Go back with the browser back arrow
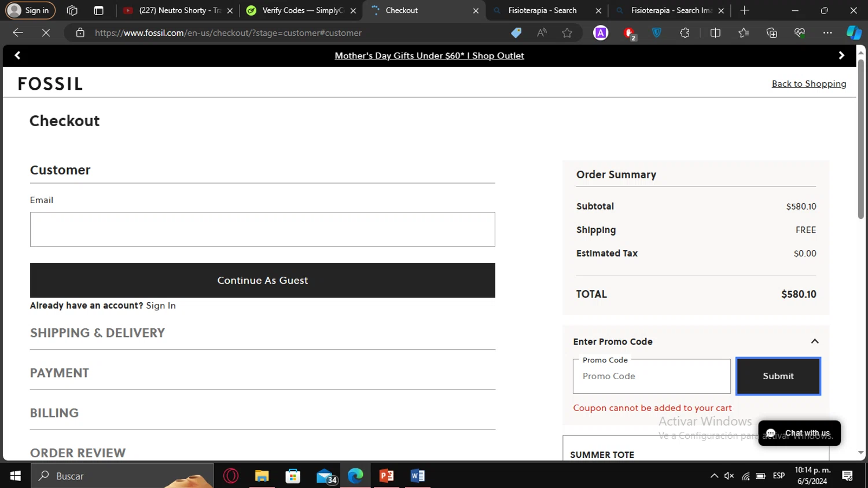868x488 pixels. click(x=18, y=33)
